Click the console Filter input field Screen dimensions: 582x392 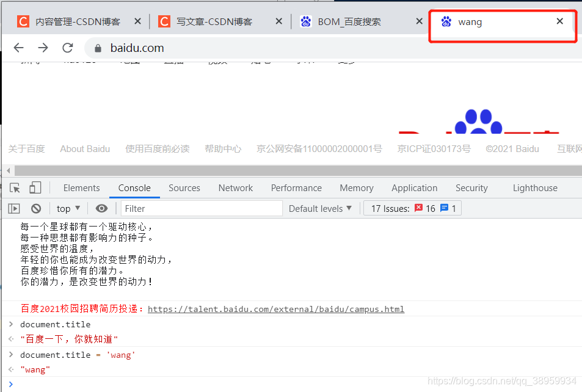(x=202, y=209)
